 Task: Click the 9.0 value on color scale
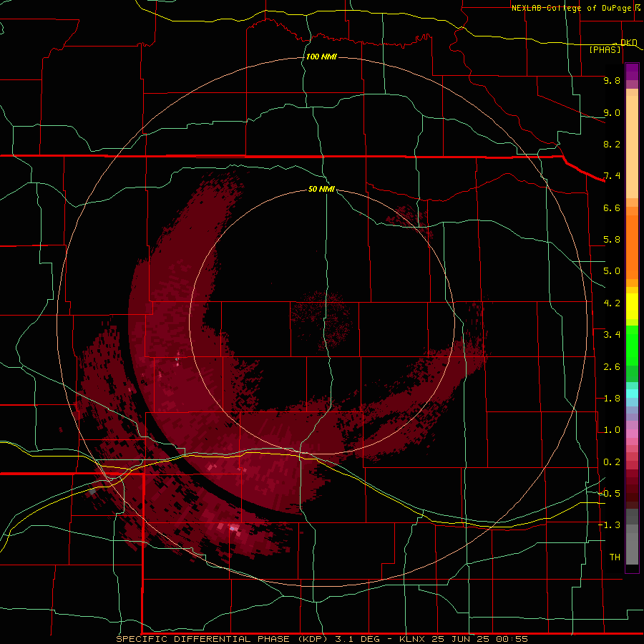pyautogui.click(x=612, y=112)
